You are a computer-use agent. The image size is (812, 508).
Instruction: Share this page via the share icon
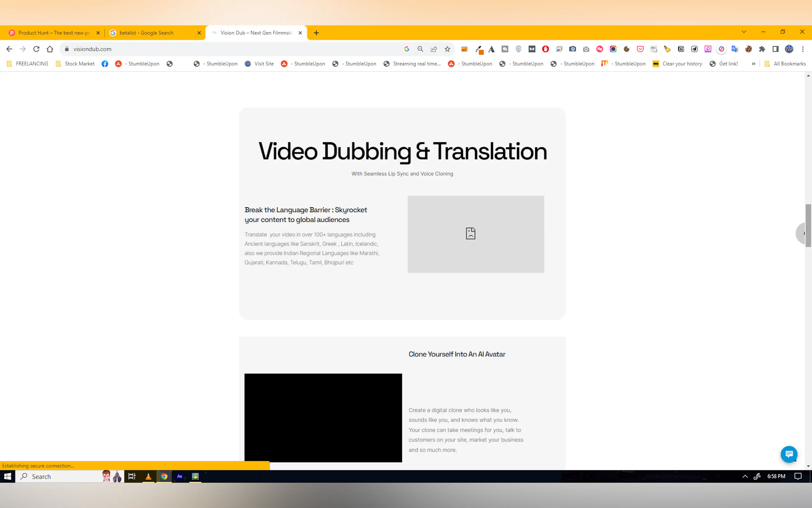434,49
